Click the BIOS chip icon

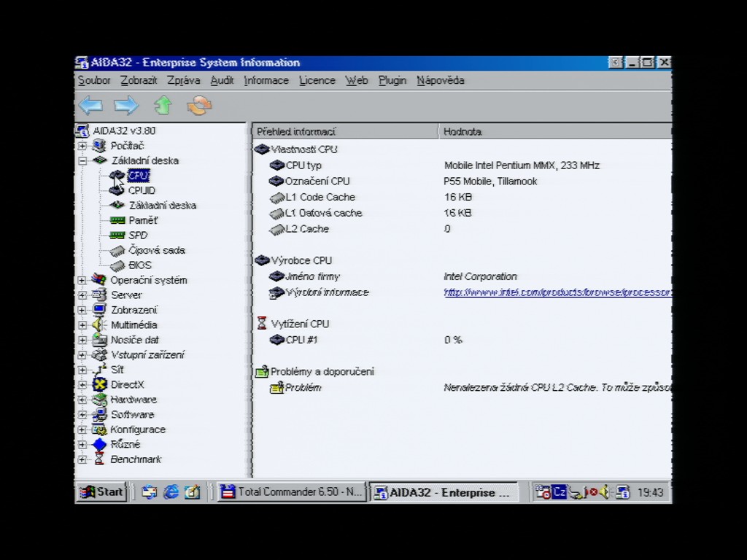[117, 265]
